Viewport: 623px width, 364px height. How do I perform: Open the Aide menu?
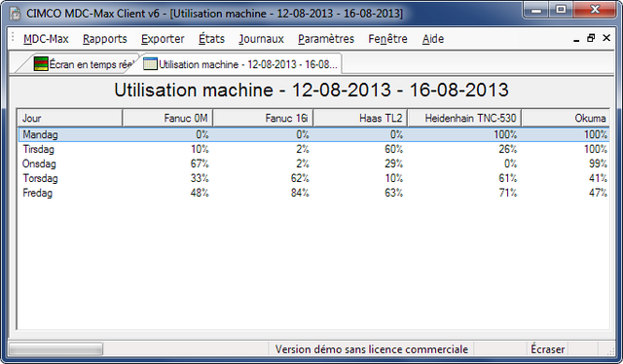point(433,39)
